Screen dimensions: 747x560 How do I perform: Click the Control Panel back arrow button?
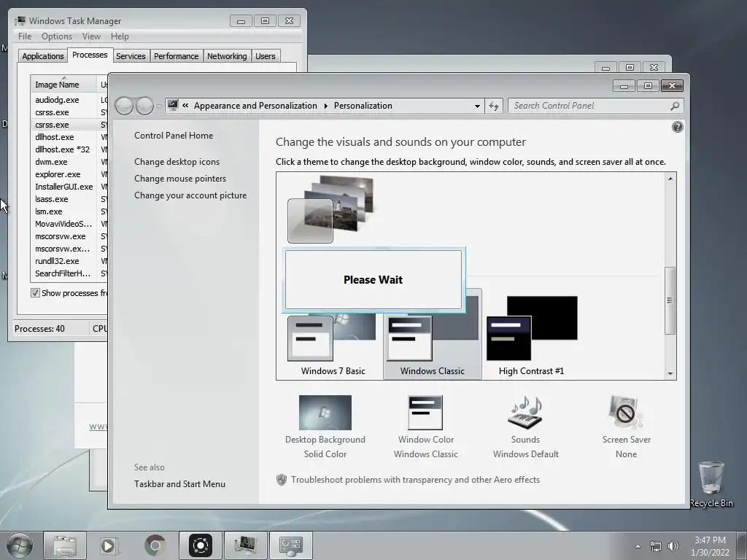[x=124, y=106]
